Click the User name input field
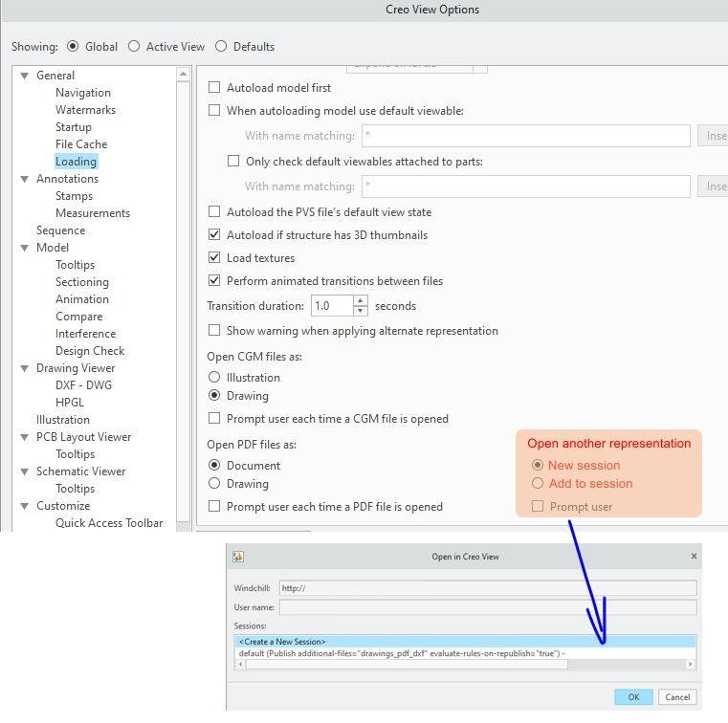The width and height of the screenshot is (728, 723). coord(488,607)
